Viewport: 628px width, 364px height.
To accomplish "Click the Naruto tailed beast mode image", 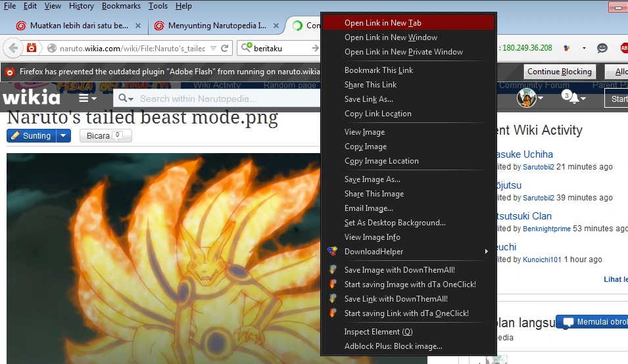I will tap(163, 258).
